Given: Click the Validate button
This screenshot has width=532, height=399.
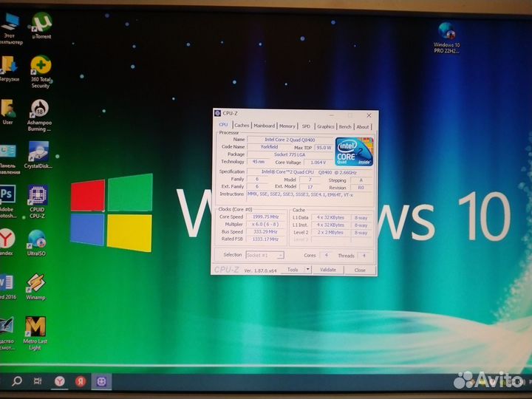Looking at the screenshot, I should click(x=328, y=270).
